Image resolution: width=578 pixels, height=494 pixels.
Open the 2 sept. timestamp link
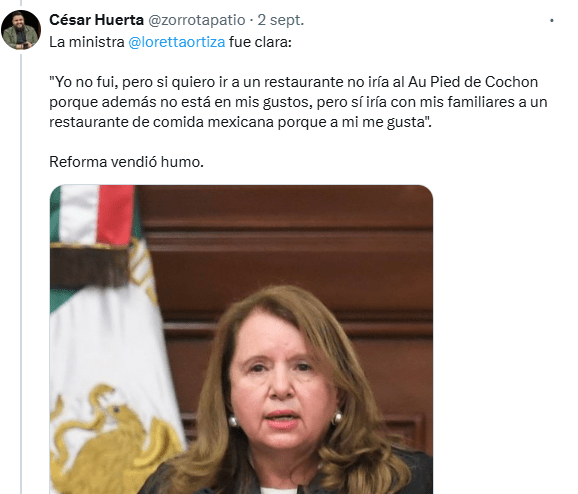[x=281, y=20]
